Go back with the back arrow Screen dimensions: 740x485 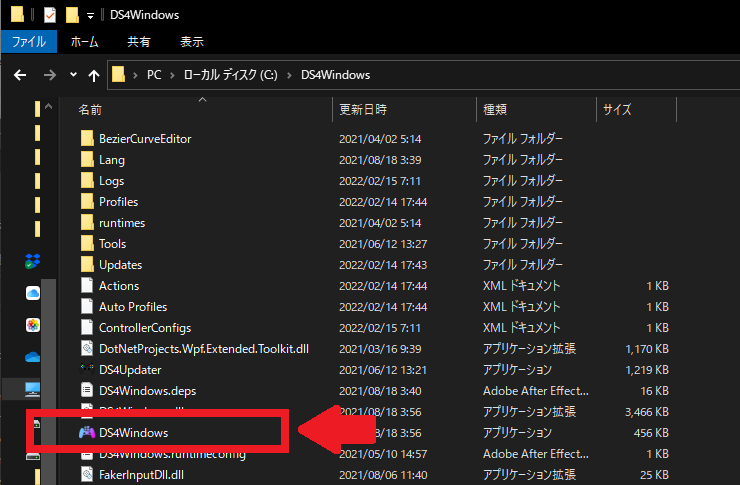point(20,75)
